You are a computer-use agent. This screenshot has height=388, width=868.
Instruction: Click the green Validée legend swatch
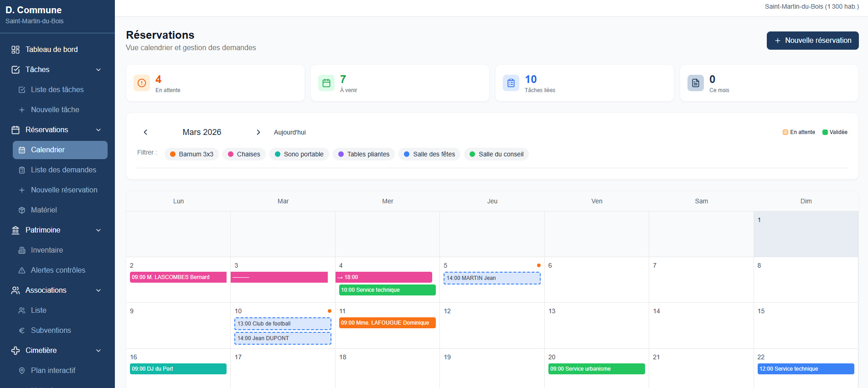(x=825, y=132)
